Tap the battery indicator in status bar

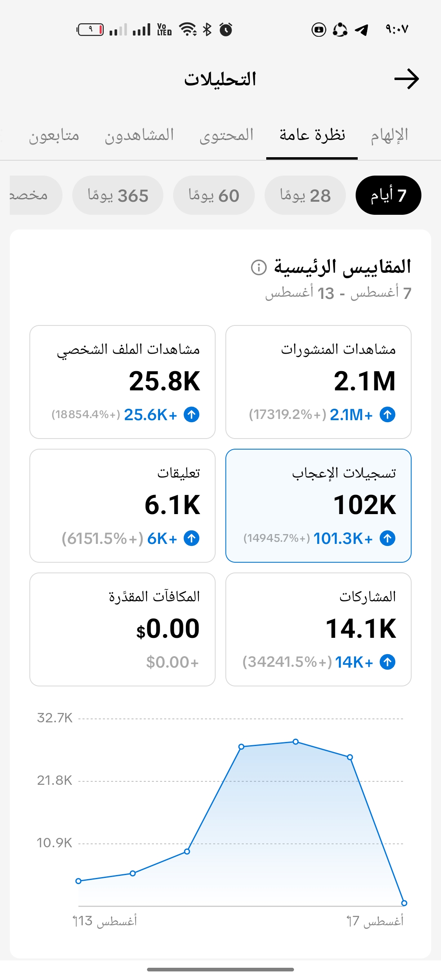point(90,30)
